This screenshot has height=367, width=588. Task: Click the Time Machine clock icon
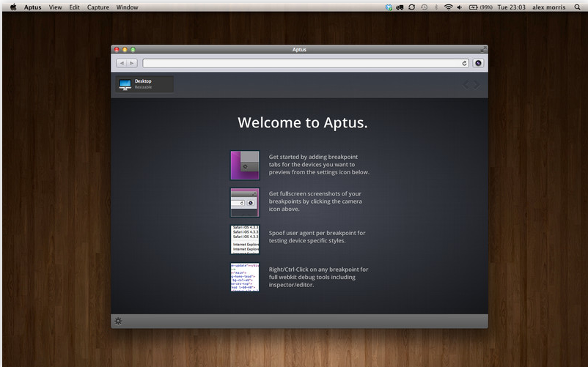424,7
